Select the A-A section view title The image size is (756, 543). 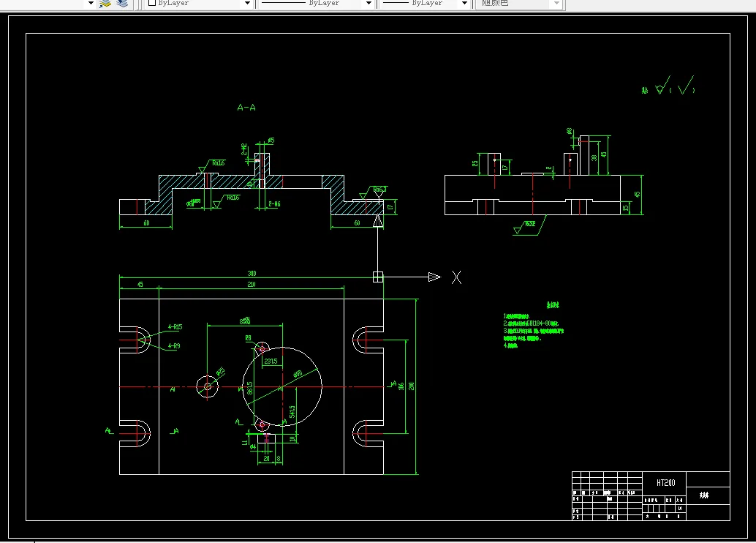(x=246, y=108)
